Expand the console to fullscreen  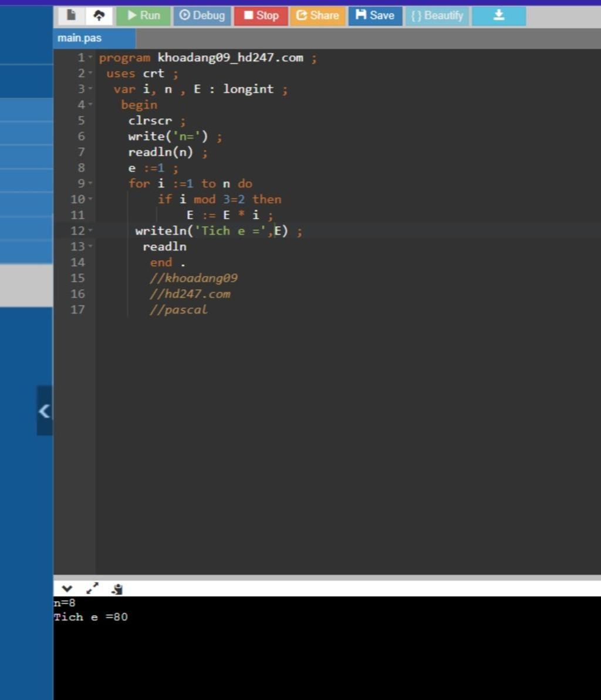92,588
